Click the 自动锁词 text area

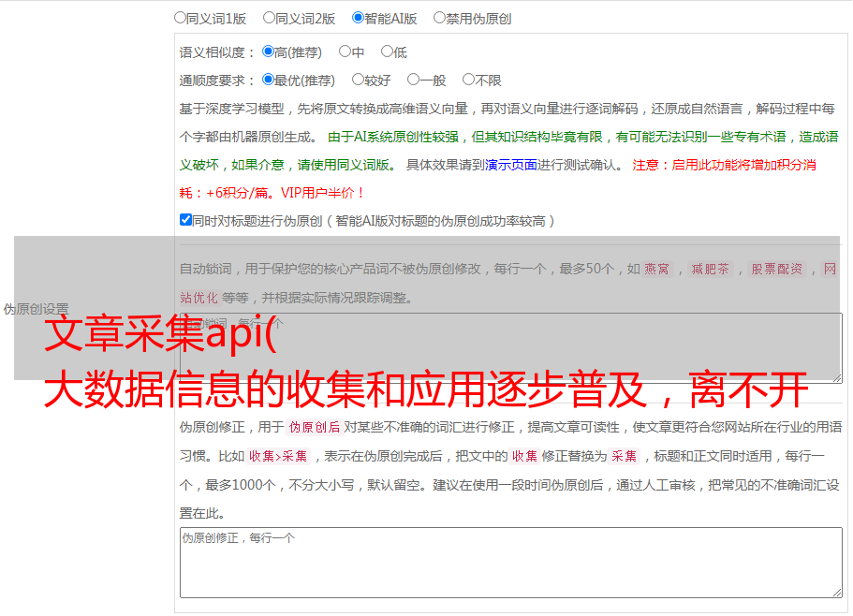511,348
